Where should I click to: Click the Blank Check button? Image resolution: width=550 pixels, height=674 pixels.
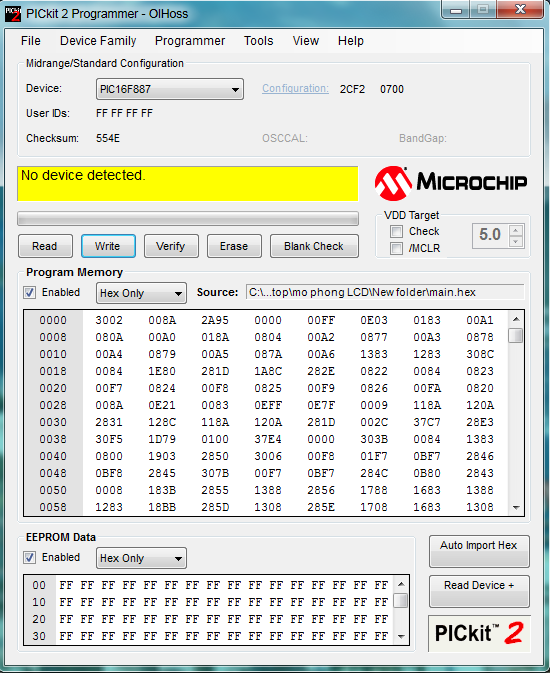pos(314,246)
